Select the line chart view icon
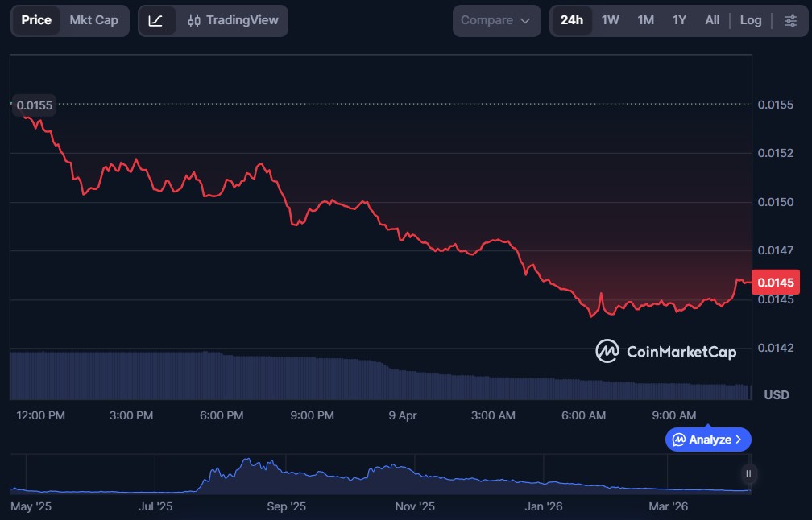The height and width of the screenshot is (520, 812). (156, 20)
